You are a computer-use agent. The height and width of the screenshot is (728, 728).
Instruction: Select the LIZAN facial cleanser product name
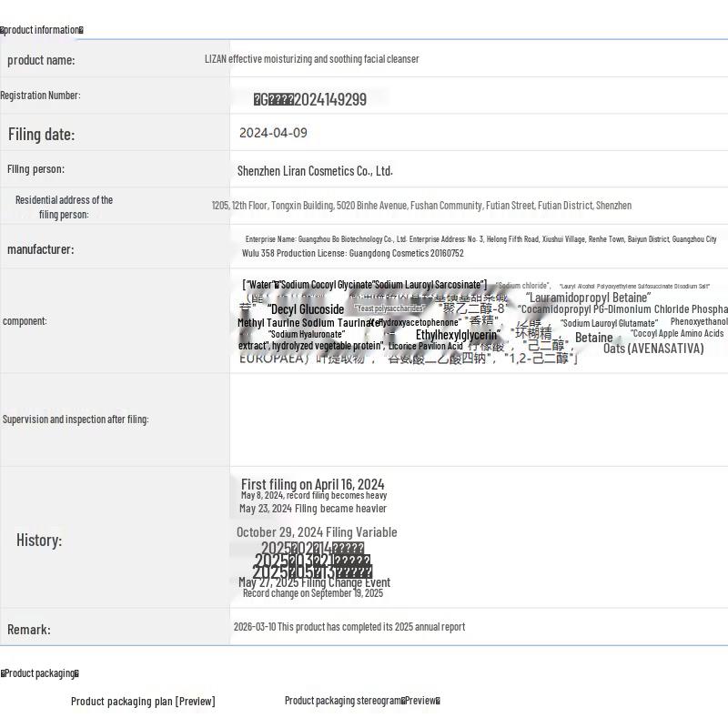[x=311, y=59]
